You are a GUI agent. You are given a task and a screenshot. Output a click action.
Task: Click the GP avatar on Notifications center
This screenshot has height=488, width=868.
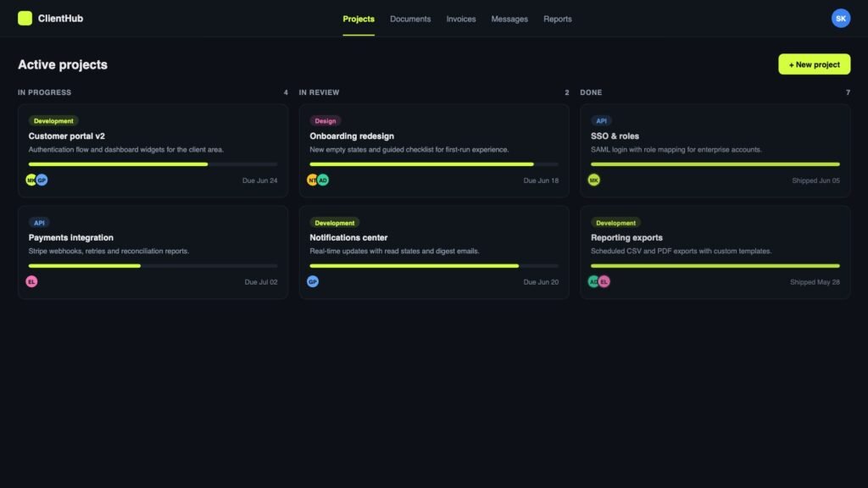pos(313,281)
